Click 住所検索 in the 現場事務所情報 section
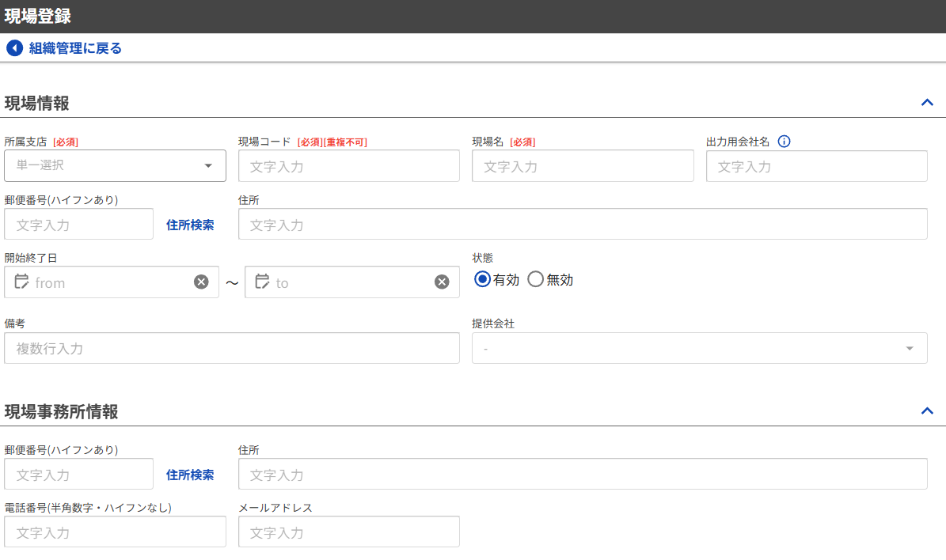The image size is (946, 560). tap(190, 475)
